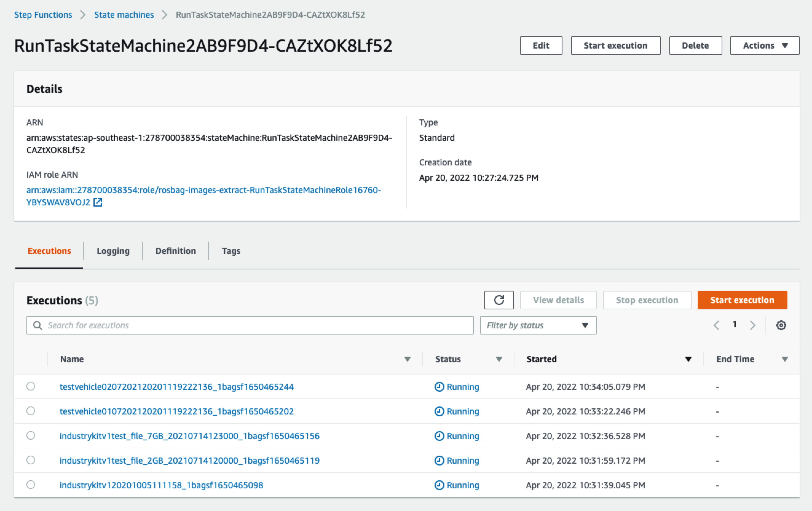Viewport: 812px width, 511px height.
Task: Click creation date Apr 20, 2022 10:27:24.725 PM
Action: pos(479,178)
